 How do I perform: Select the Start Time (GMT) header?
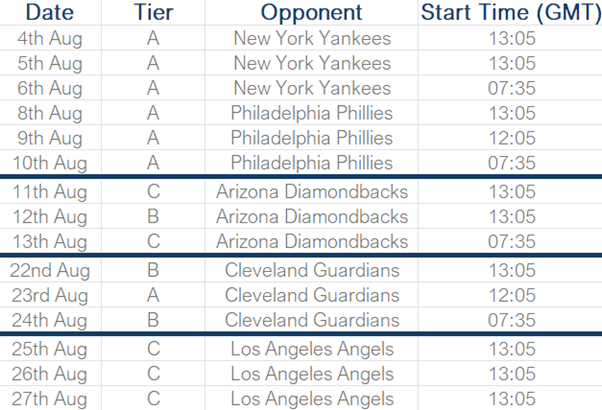point(510,12)
